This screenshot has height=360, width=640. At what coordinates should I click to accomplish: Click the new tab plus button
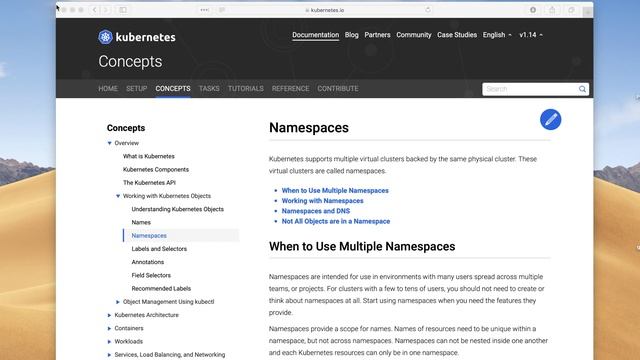pyautogui.click(x=587, y=12)
